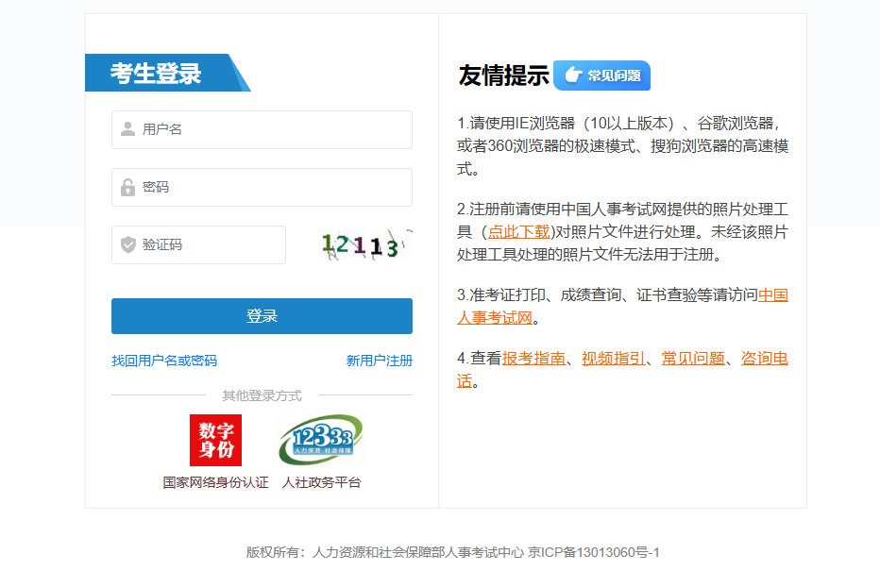880x588 pixels.
Task: Open 新用户注册 registration link
Action: [x=381, y=361]
